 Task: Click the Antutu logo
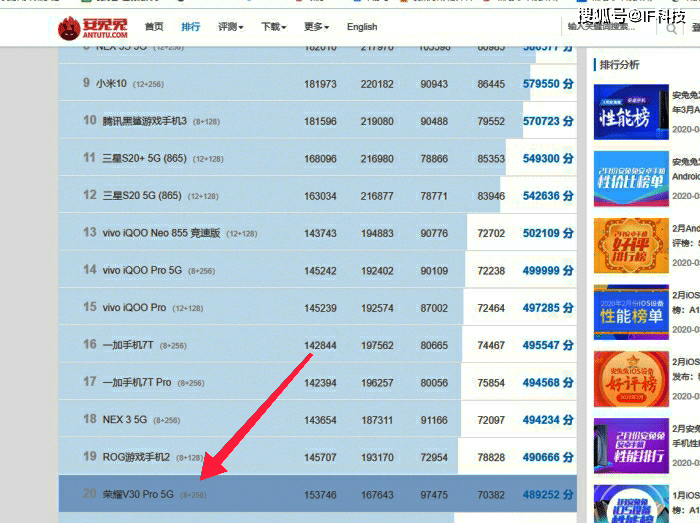click(93, 28)
